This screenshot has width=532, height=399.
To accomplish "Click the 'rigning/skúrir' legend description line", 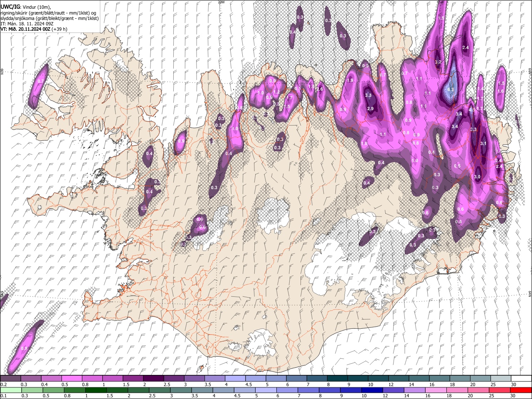I will [x=48, y=13].
